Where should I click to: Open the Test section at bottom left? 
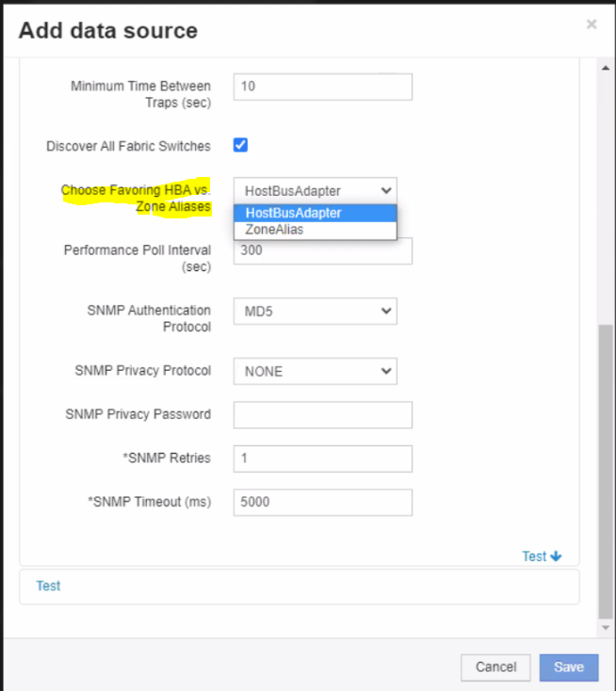coord(48,586)
